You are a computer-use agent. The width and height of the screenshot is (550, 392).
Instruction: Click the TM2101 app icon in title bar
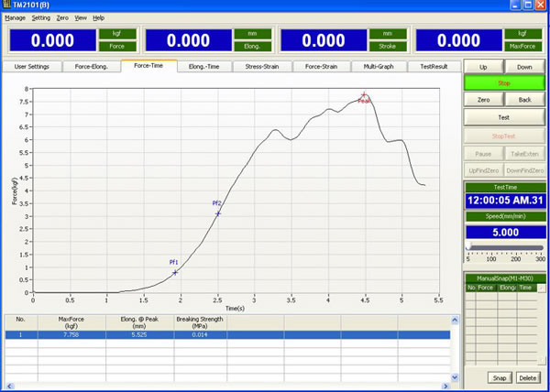pos(6,5)
